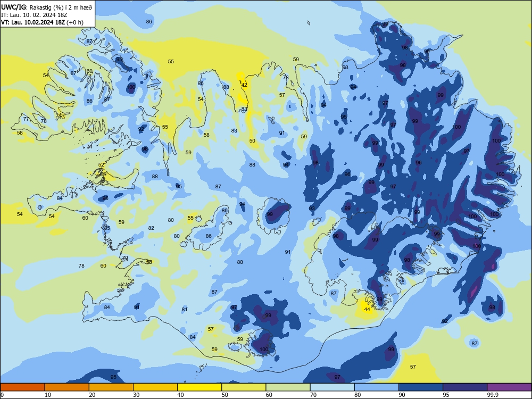Click the dark orange 0–10 legend swatch

(22, 387)
